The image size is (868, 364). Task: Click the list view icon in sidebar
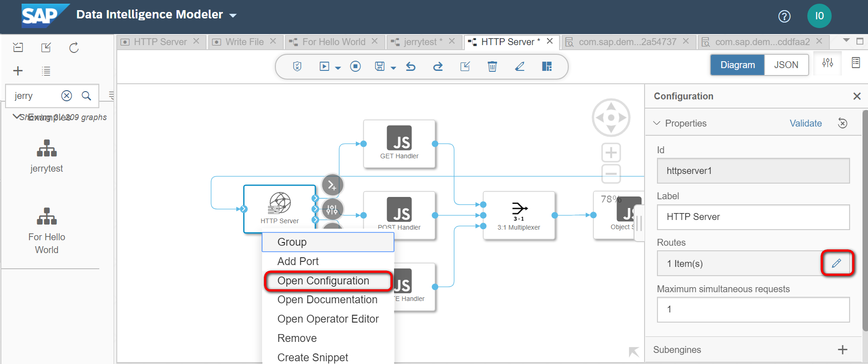pos(46,71)
